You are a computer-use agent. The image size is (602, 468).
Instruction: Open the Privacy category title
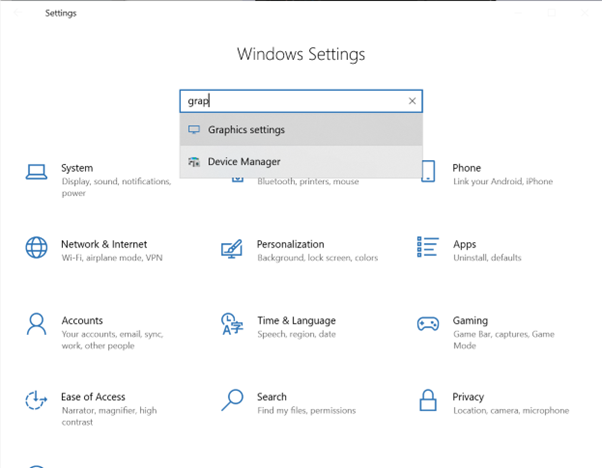click(x=468, y=397)
